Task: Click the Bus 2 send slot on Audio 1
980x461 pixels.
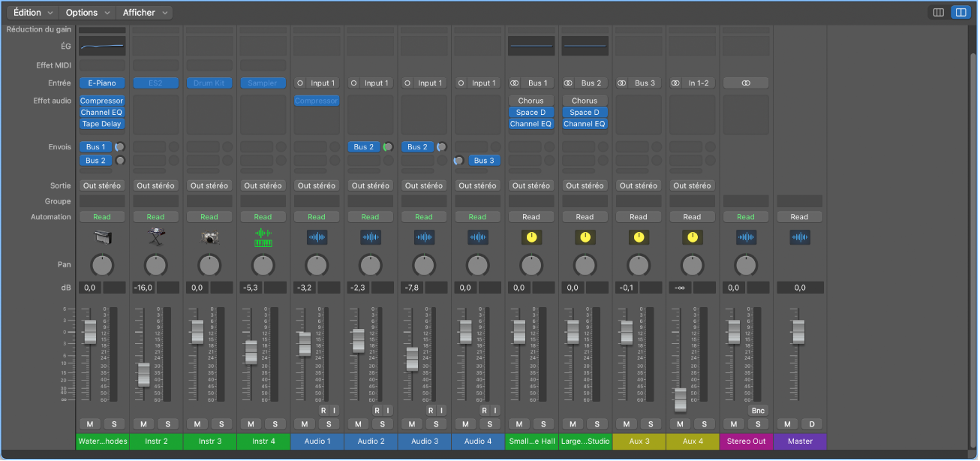Action: click(363, 146)
